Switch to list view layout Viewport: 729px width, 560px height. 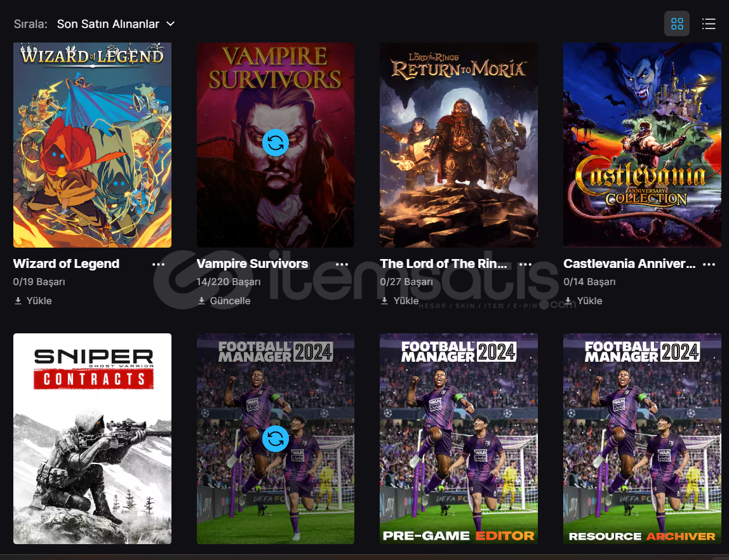tap(709, 23)
